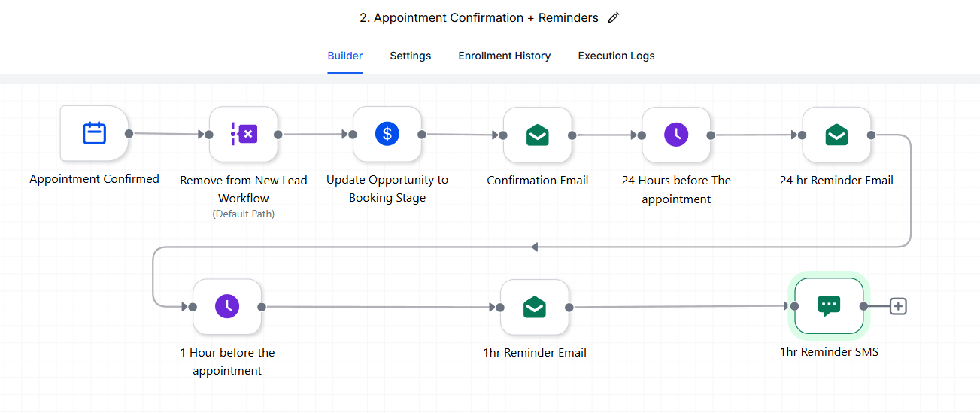Add a step with the plus icon
This screenshot has width=980, height=413.
point(898,306)
